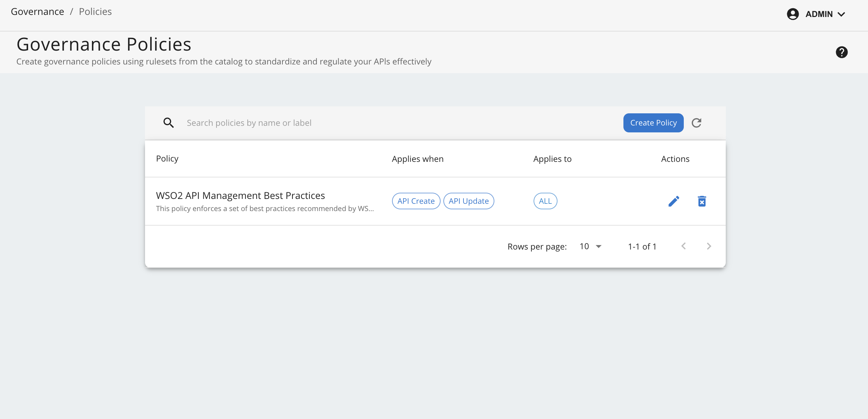Open WSO2 API Management Best Practices policy
The height and width of the screenshot is (419, 868).
[x=240, y=196]
